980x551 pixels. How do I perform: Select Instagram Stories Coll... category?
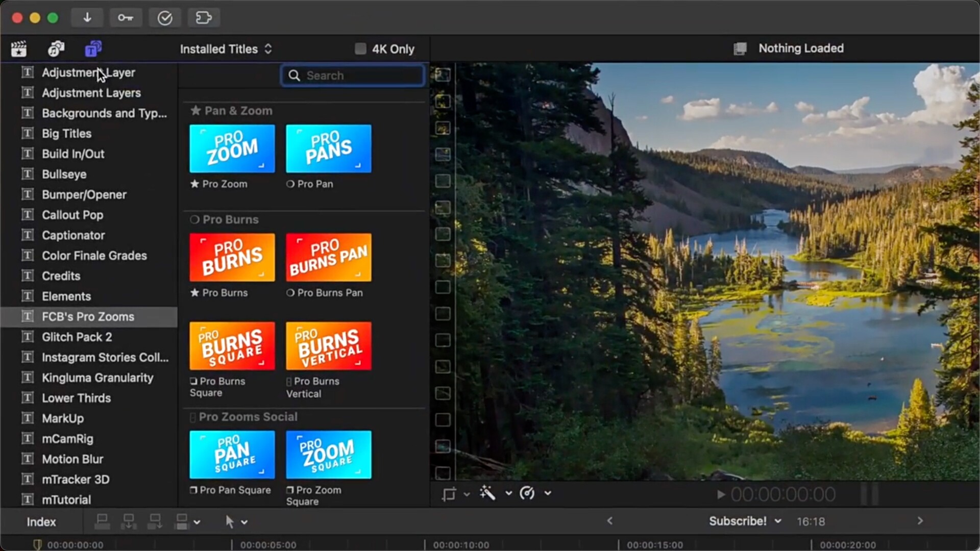[89, 358]
